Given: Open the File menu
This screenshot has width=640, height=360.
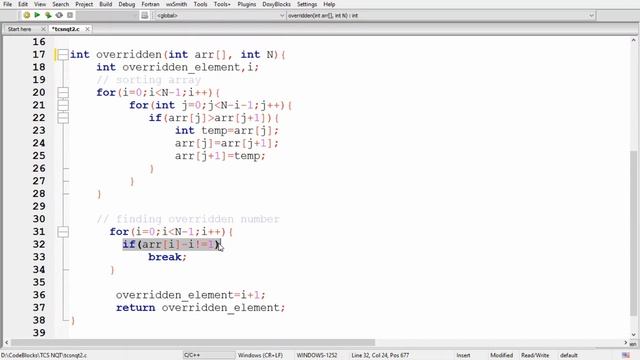Looking at the screenshot, I should pyautogui.click(x=8, y=4).
